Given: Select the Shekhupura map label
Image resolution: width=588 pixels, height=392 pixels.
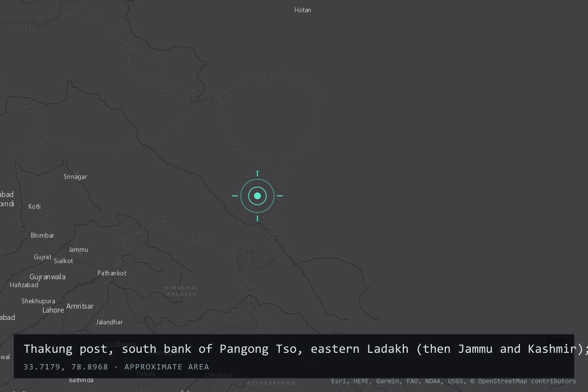Looking at the screenshot, I should pos(38,301).
